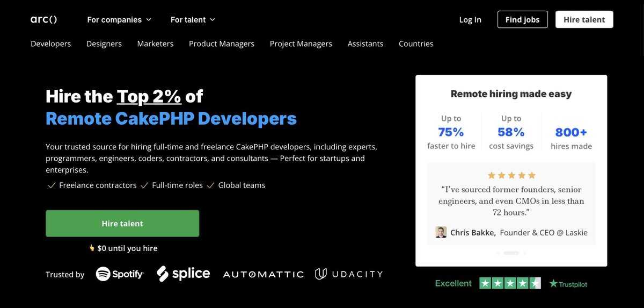Click the Splice logo
Viewport: 644px width, 308px height.
pyautogui.click(x=184, y=274)
